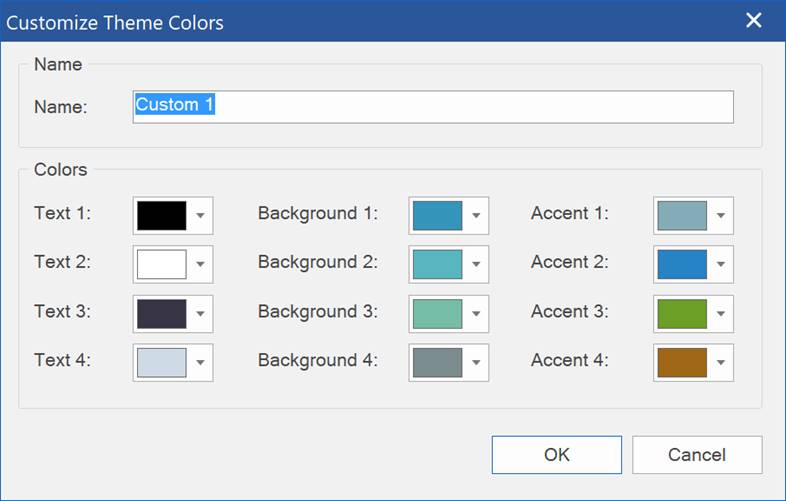
Task: Click the green Accent 3 swatch
Action: click(x=682, y=314)
